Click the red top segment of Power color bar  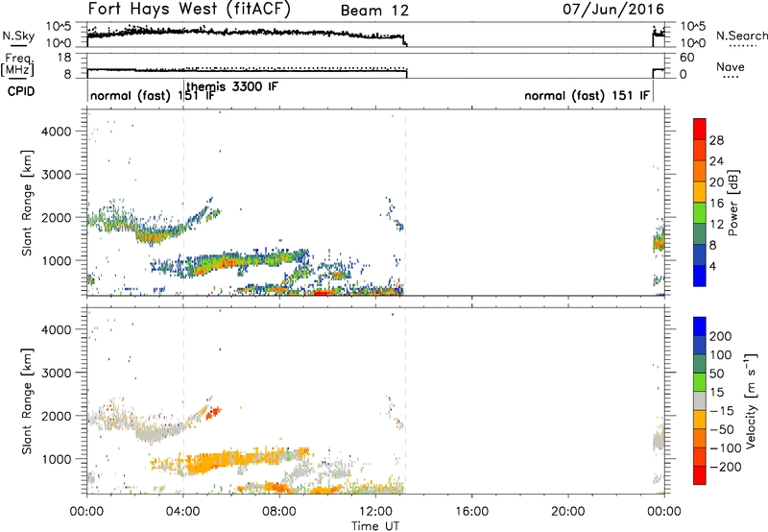coord(700,127)
